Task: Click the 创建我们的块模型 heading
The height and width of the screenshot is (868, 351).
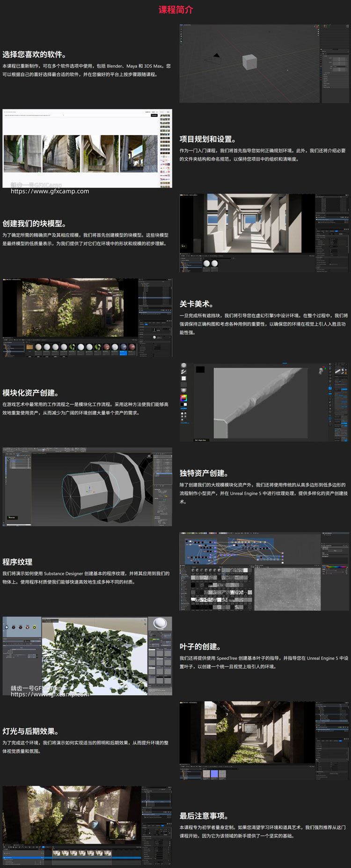Action: click(35, 223)
